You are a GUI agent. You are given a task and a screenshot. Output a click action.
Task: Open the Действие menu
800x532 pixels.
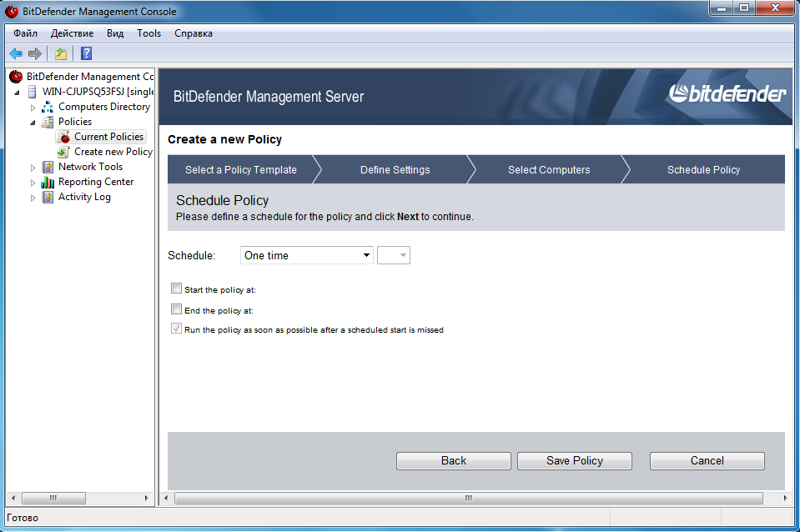click(72, 33)
